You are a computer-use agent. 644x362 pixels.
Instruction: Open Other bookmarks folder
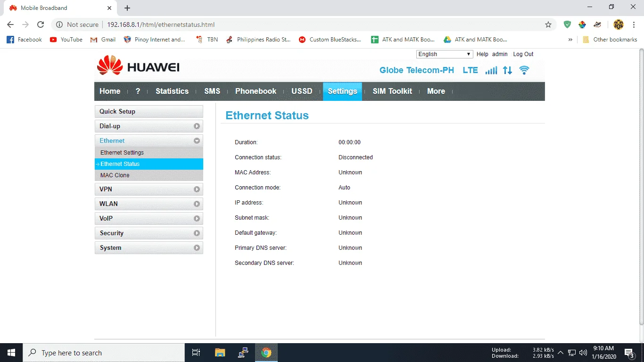point(610,40)
